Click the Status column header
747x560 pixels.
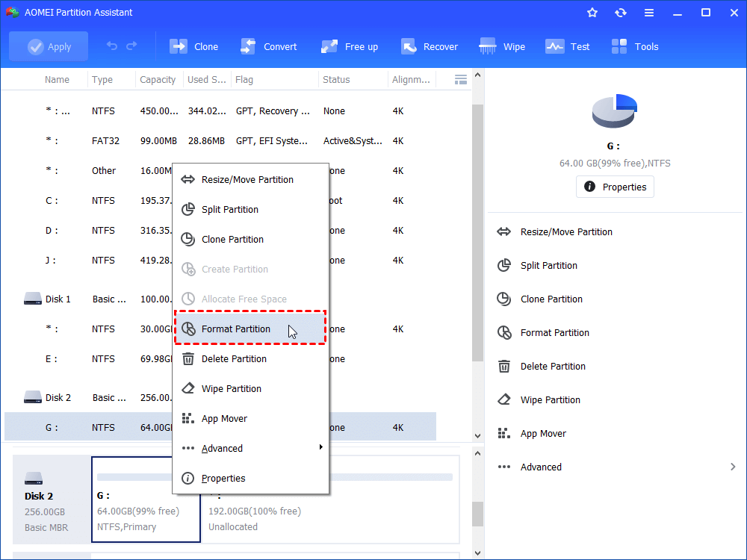pyautogui.click(x=336, y=80)
